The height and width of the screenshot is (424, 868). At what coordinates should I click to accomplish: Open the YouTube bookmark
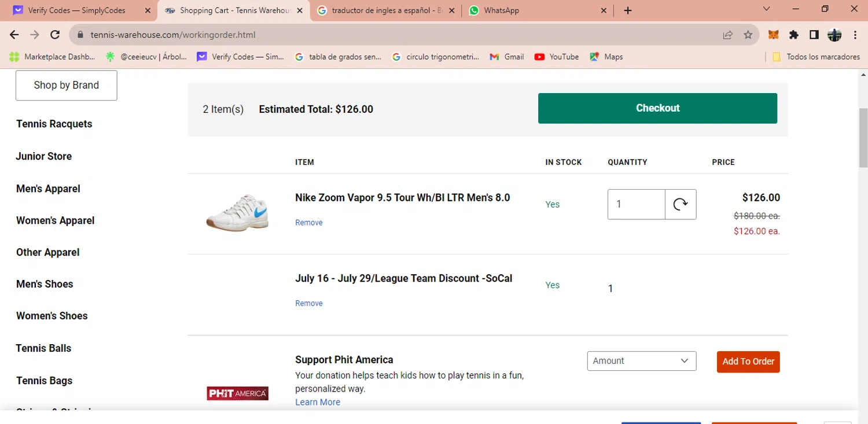tap(557, 57)
